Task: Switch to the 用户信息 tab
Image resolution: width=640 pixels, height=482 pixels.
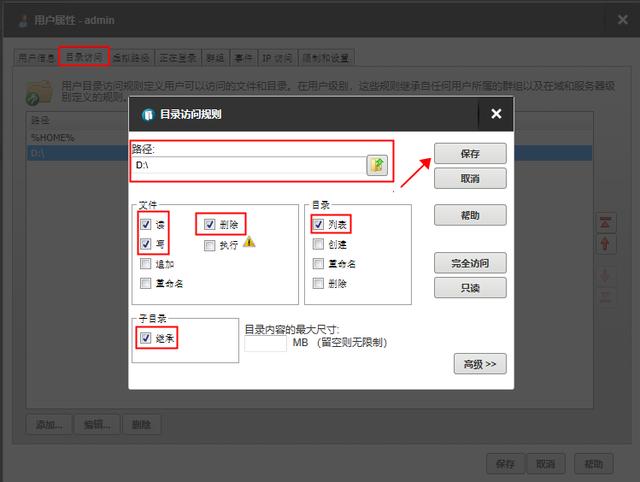Action: coord(36,58)
